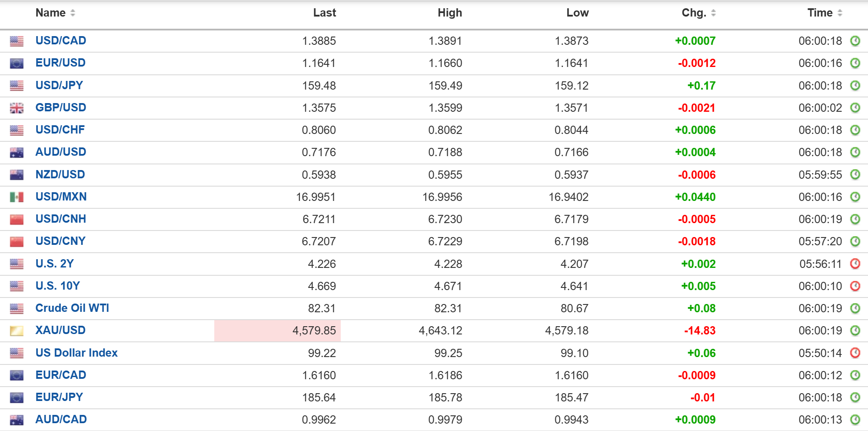
Task: Click the Mexico flag icon beside USD/MXN
Action: (17, 197)
